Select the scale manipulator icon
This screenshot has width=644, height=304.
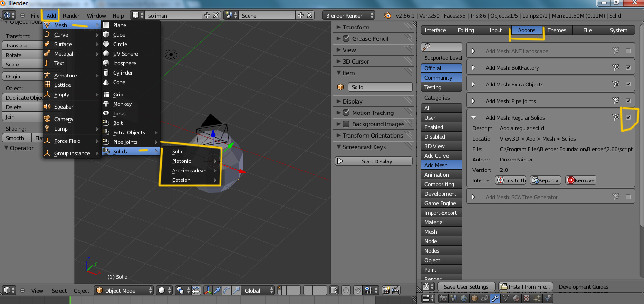[x=236, y=290]
